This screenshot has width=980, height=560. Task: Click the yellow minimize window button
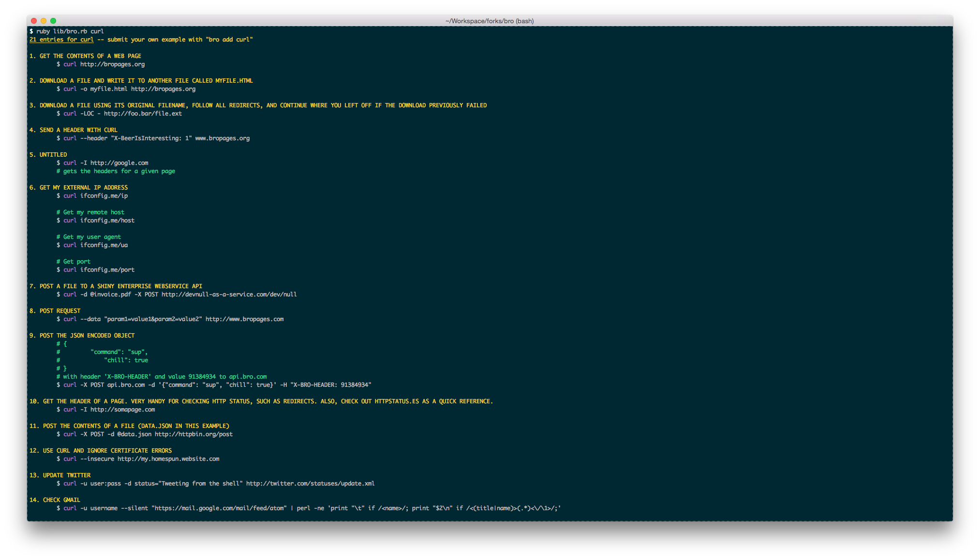coord(44,21)
